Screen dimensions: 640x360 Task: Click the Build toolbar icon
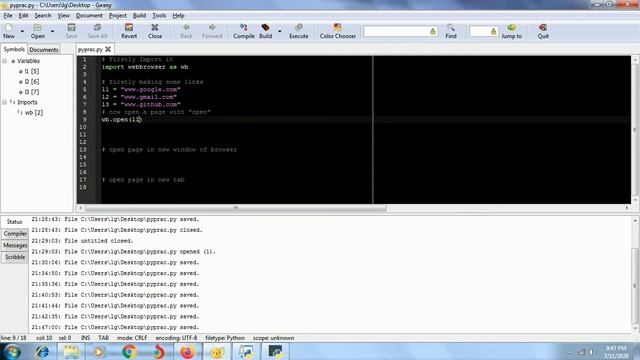pyautogui.click(x=265, y=31)
